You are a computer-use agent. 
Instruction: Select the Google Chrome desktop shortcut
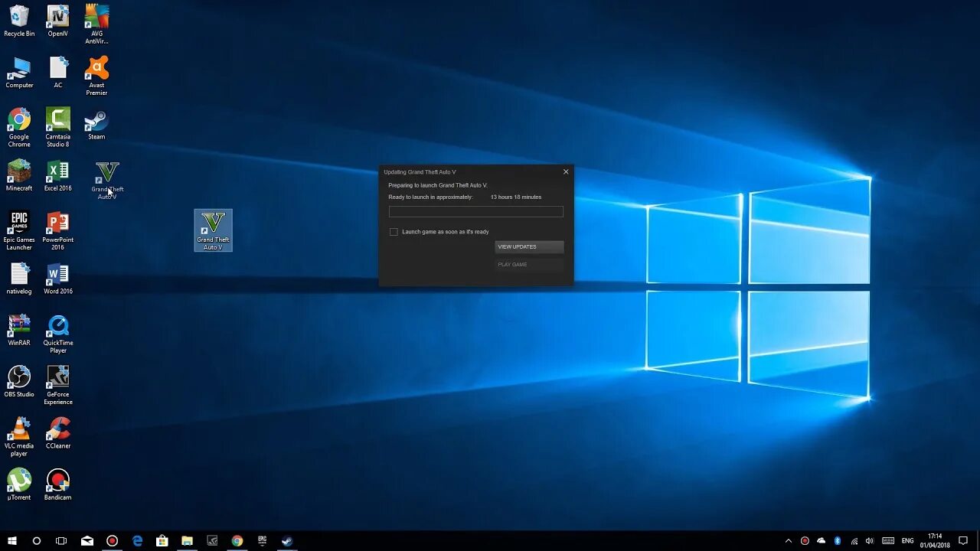(x=19, y=127)
